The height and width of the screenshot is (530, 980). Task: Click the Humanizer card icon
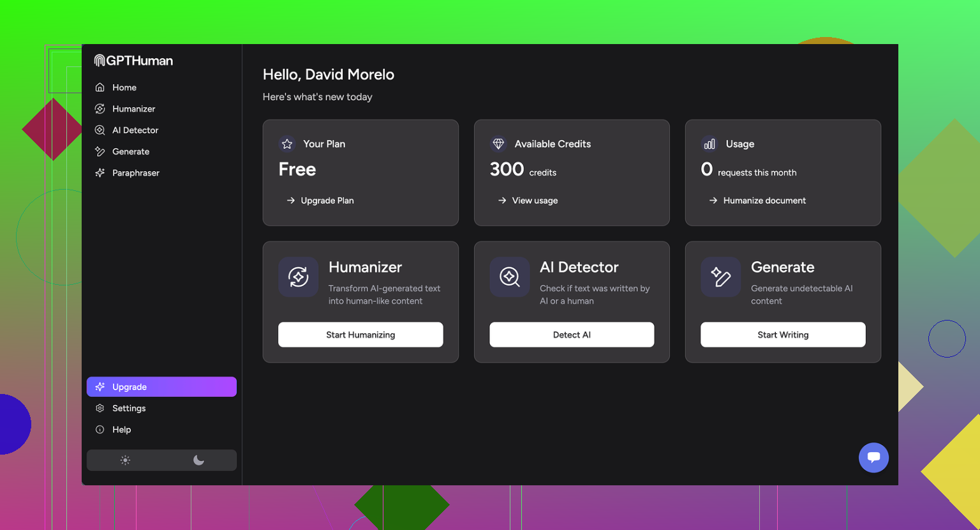pos(298,277)
